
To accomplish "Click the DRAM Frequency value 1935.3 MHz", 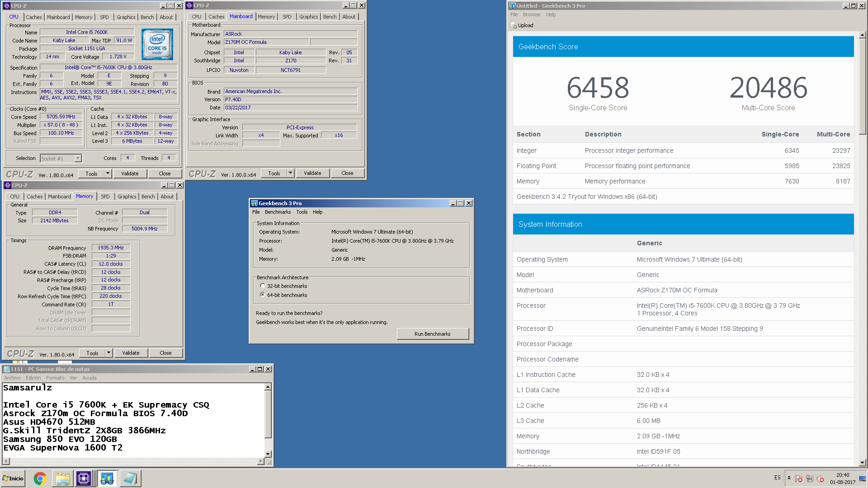I will tap(111, 248).
